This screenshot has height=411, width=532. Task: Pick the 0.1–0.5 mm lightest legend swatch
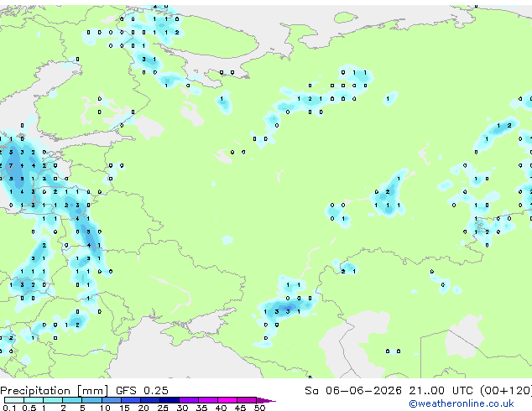point(14,400)
